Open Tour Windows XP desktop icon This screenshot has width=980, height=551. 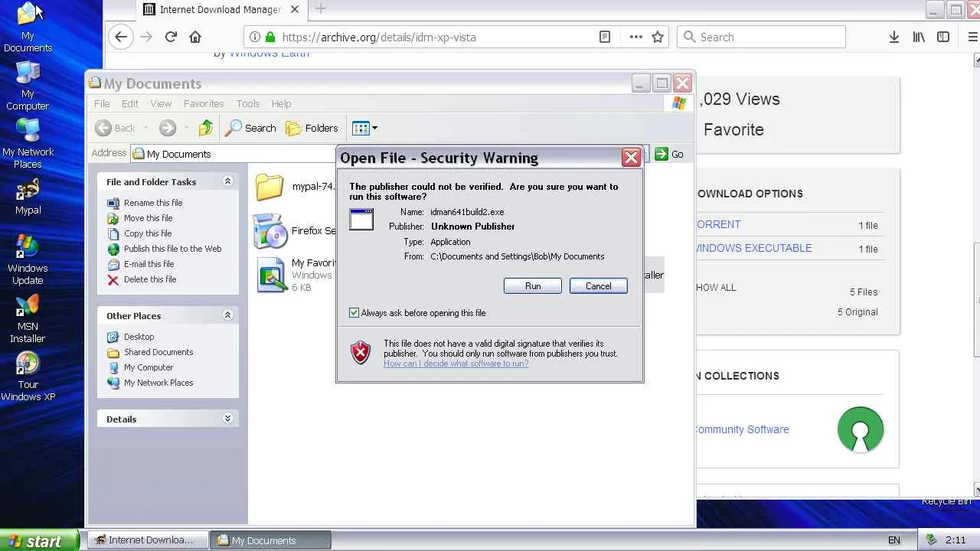click(28, 377)
